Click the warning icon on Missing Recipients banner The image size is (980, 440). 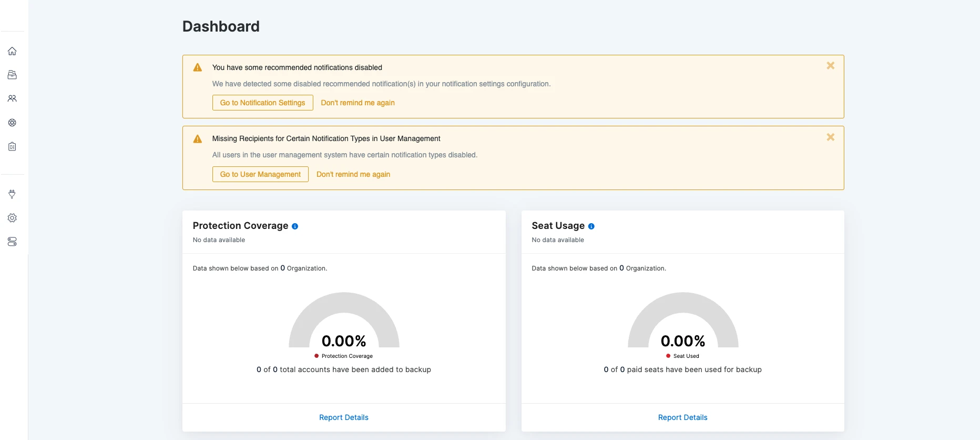point(198,139)
